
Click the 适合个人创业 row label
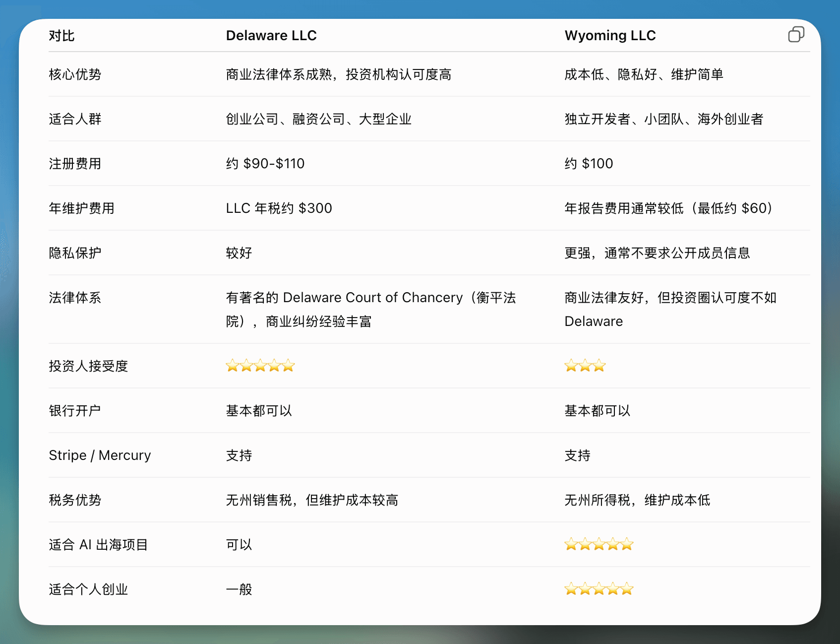click(x=88, y=589)
